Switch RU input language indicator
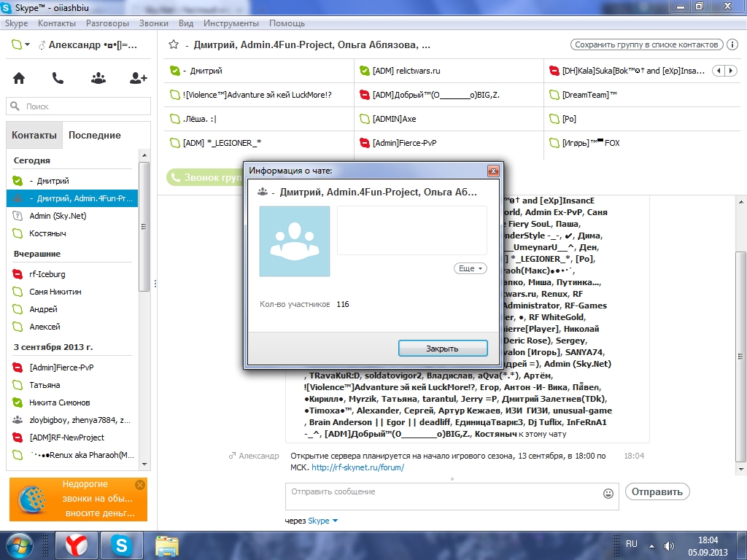The width and height of the screenshot is (747, 560). tap(631, 544)
